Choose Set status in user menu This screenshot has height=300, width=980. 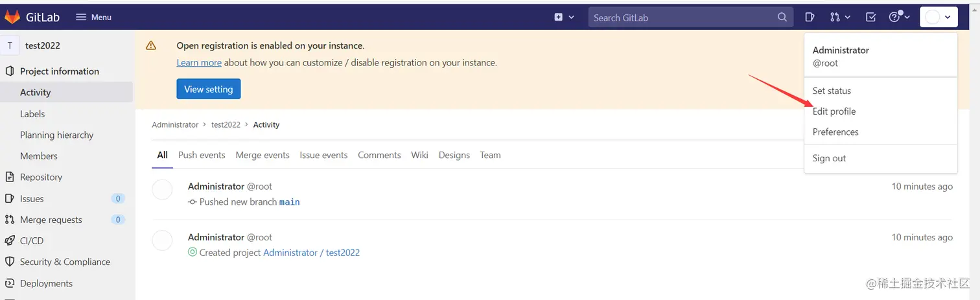(x=832, y=91)
